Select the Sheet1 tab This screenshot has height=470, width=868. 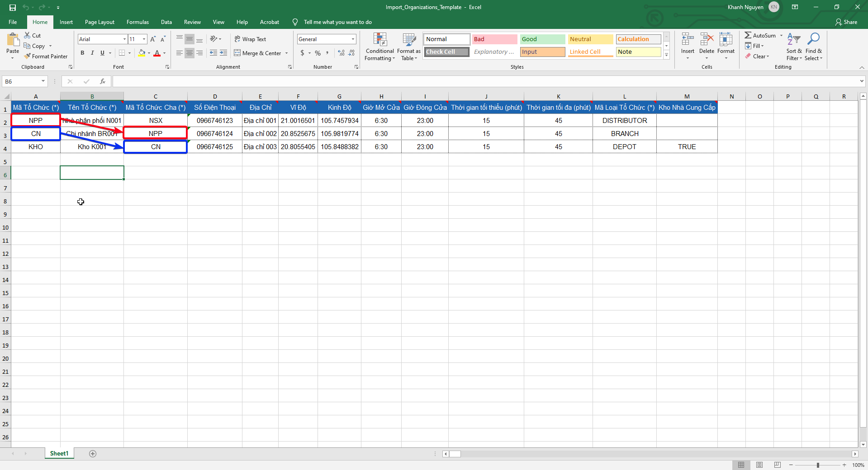coord(59,453)
